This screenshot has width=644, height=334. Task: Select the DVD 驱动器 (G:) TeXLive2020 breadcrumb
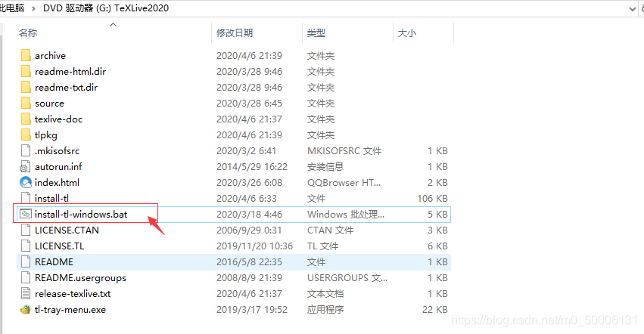(106, 8)
